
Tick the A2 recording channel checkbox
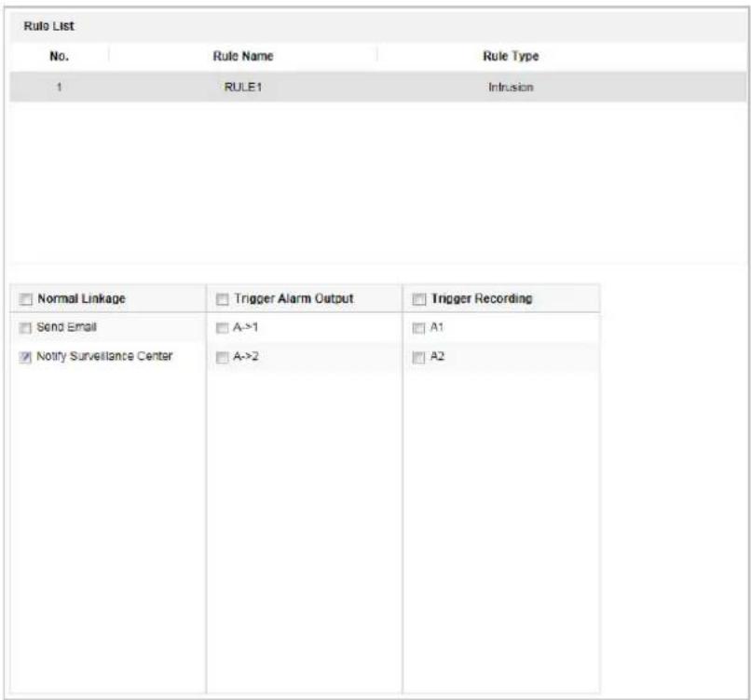pyautogui.click(x=419, y=357)
